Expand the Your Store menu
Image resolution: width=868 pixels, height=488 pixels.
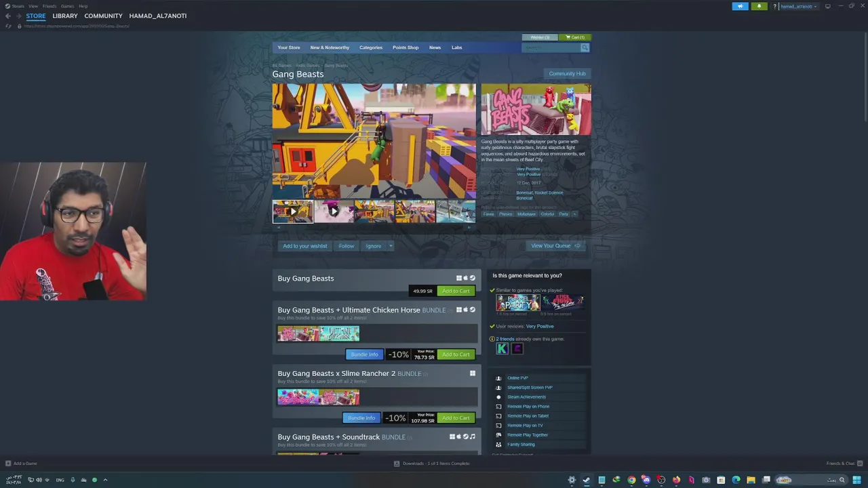click(x=288, y=47)
